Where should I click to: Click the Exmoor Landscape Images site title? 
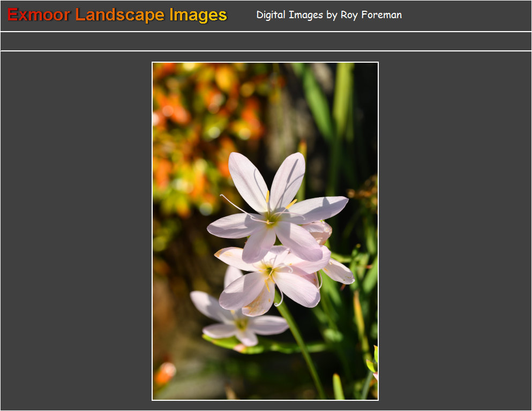[117, 15]
